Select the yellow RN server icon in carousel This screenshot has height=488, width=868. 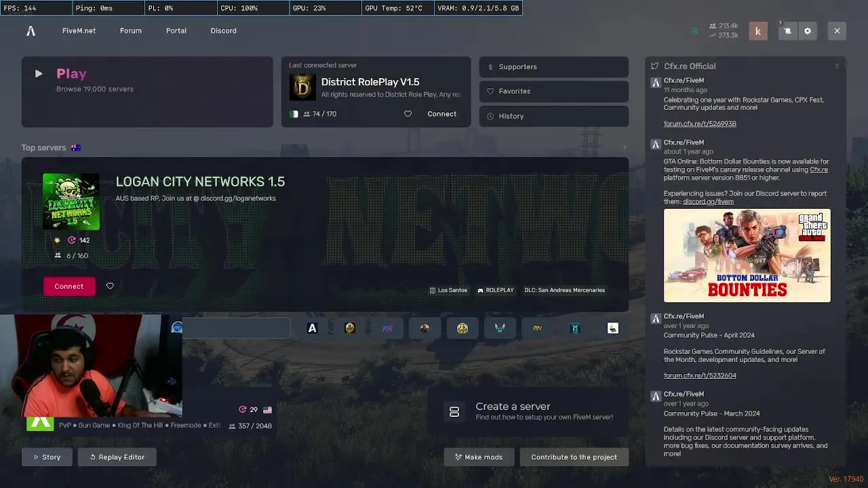538,328
